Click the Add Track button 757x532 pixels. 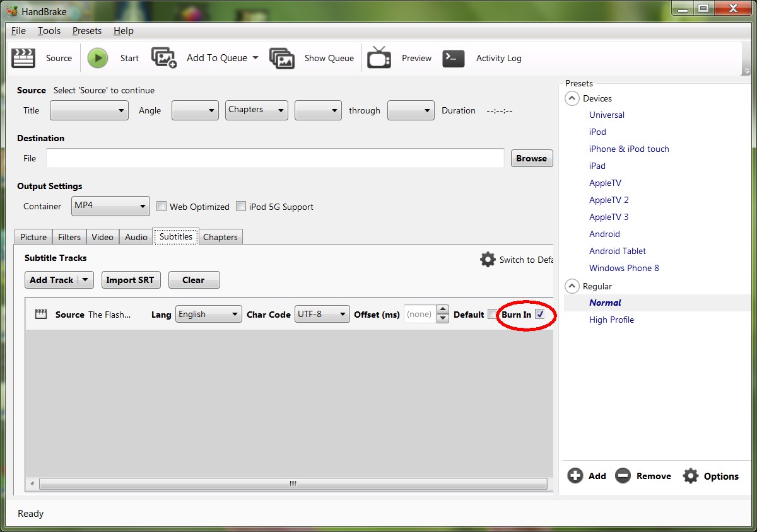coord(52,280)
